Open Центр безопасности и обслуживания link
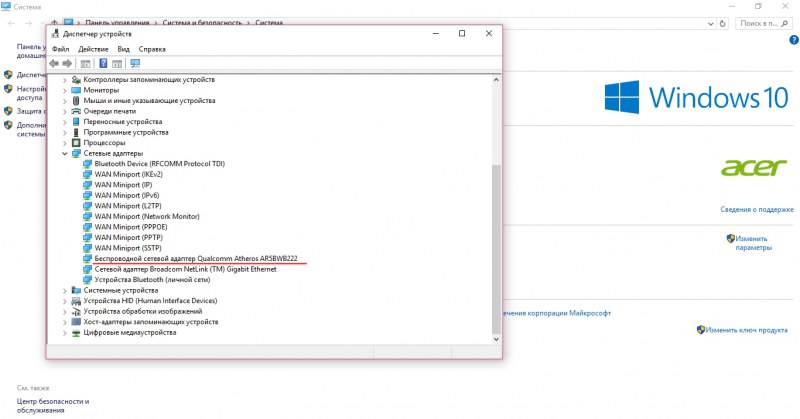The width and height of the screenshot is (800, 419). click(x=53, y=406)
